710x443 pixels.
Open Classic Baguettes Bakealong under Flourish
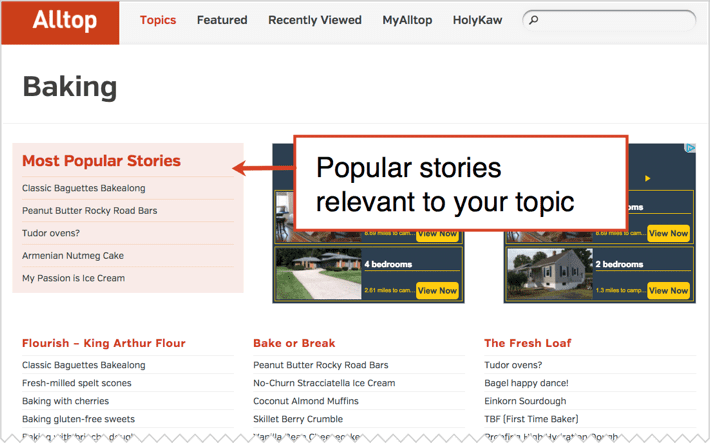84,365
